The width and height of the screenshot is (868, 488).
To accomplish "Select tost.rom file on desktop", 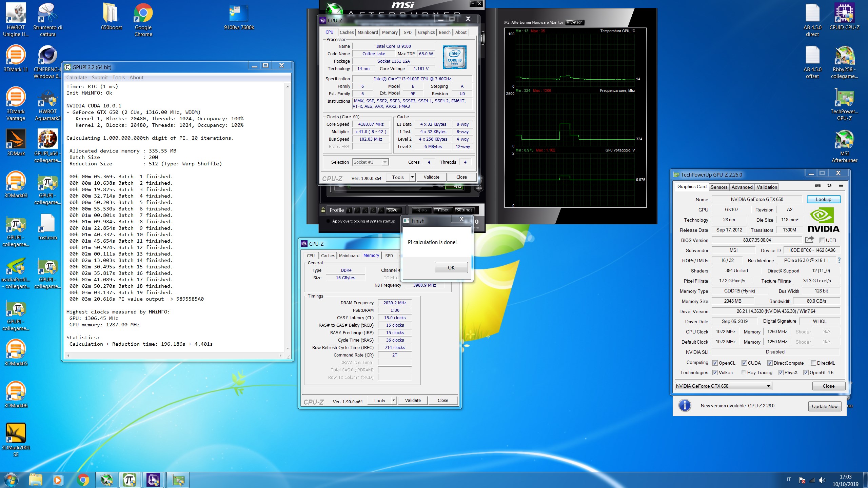I will 47,226.
